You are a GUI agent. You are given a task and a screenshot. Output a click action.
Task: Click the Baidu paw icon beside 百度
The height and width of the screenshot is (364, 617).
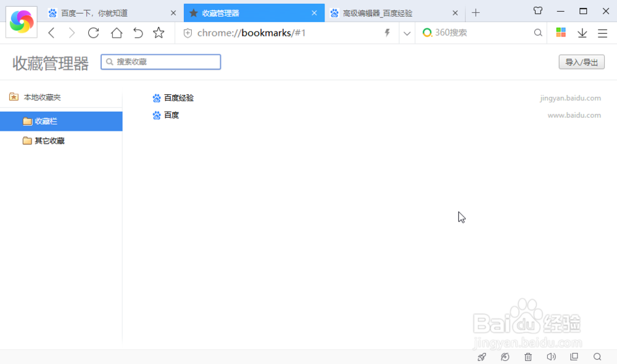[157, 115]
